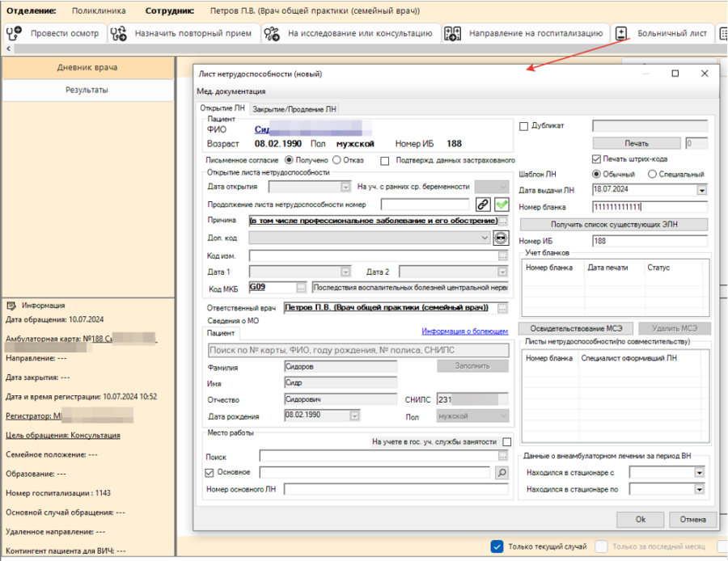The width and height of the screenshot is (728, 561).
Task: Switch to the Закрытие/Продление ЛН tab
Action: click(x=294, y=109)
